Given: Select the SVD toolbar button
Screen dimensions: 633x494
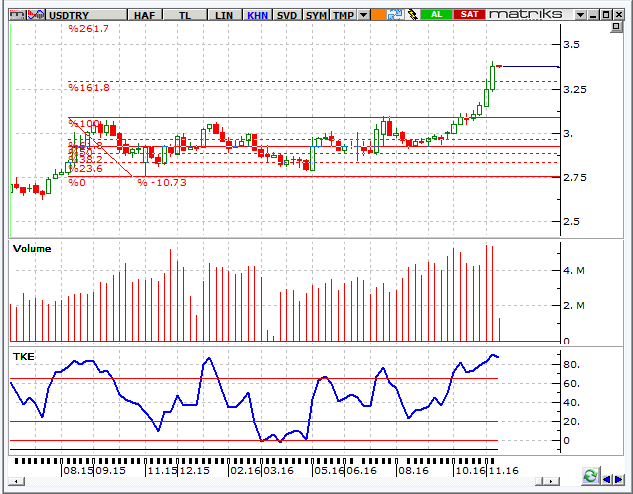Looking at the screenshot, I should point(287,15).
